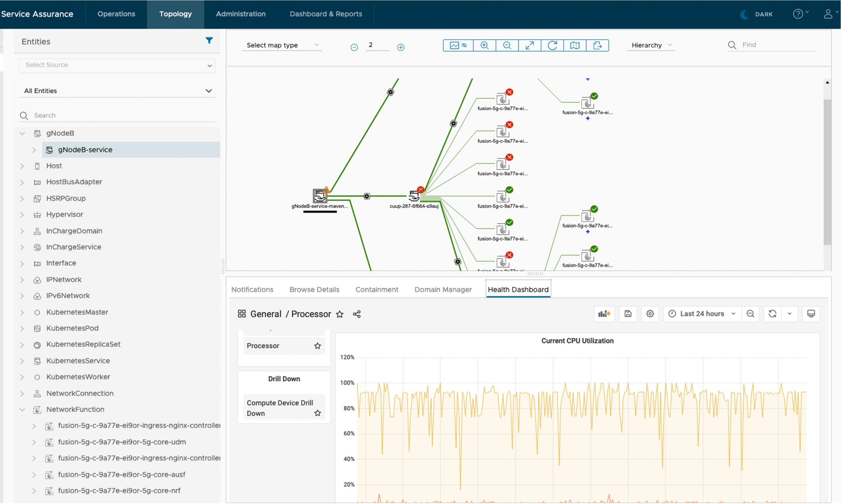The image size is (841, 504).
Task: Star the Processor dashboard item
Action: 317,346
